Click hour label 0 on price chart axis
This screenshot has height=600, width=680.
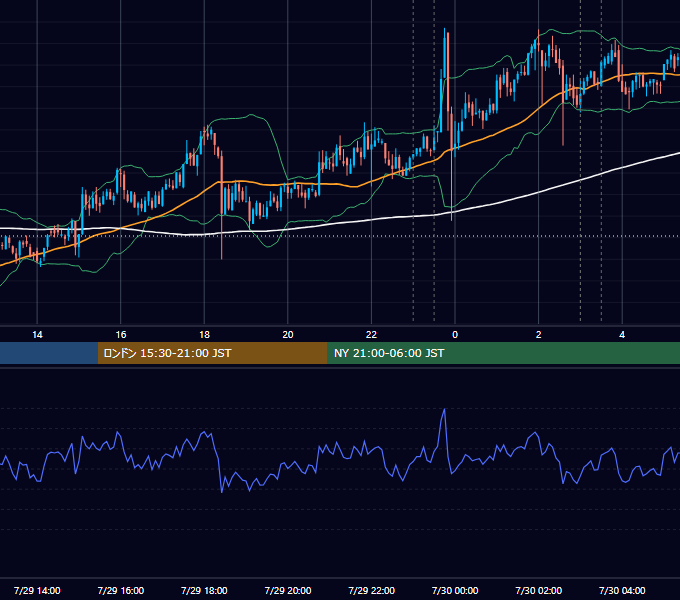[455, 335]
